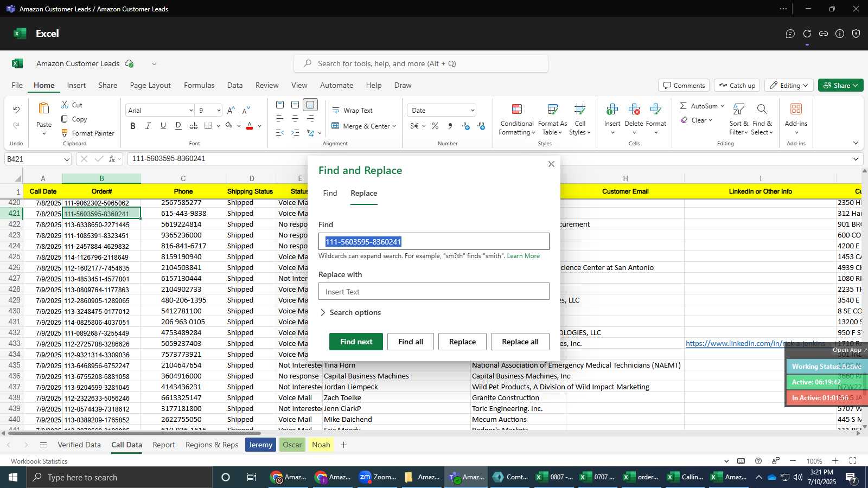Open the Data ribbon tab

[x=235, y=85]
